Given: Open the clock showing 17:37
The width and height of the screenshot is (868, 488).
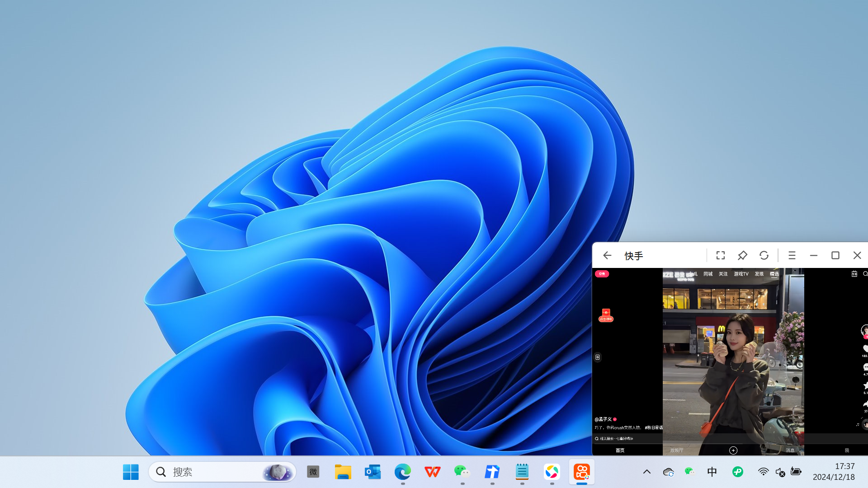Looking at the screenshot, I should [x=835, y=472].
